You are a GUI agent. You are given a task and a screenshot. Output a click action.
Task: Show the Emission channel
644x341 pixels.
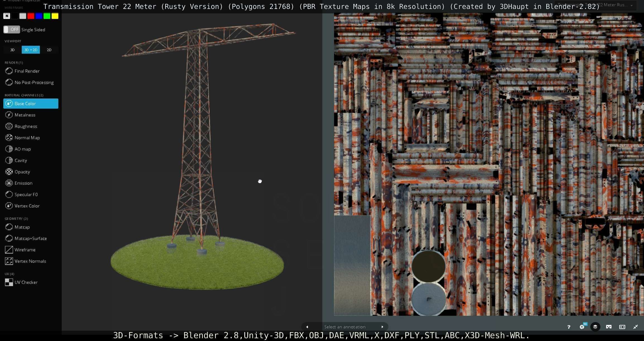(31, 183)
